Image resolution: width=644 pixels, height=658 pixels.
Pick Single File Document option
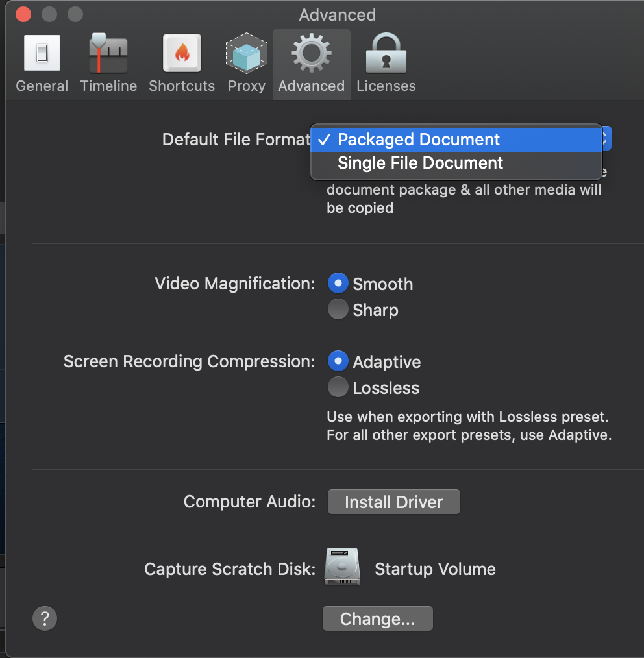click(x=420, y=163)
